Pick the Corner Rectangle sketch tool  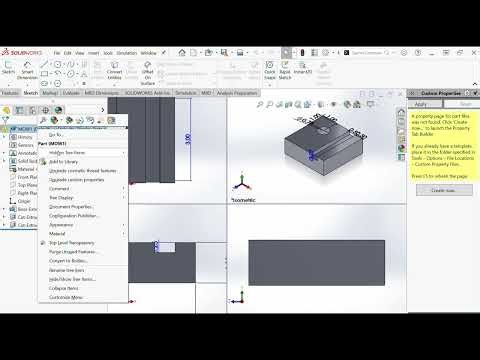pos(44,74)
